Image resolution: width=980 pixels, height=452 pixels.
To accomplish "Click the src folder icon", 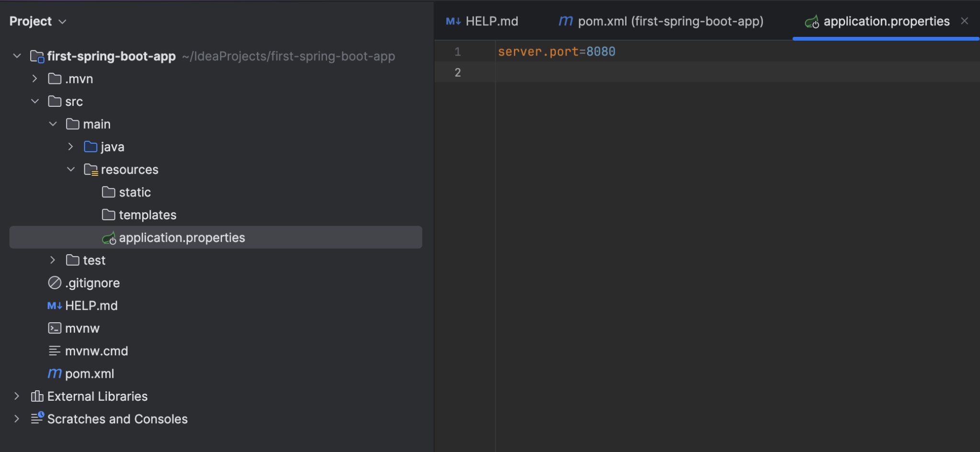I will pos(55,102).
